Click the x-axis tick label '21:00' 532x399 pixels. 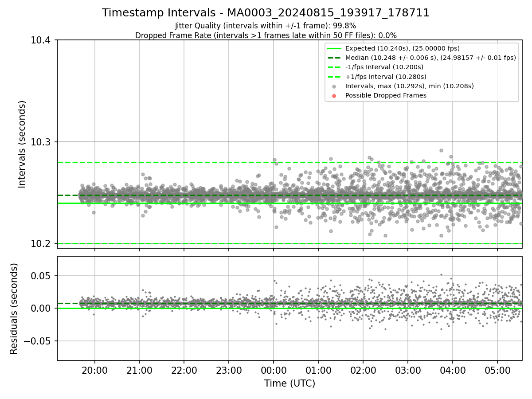[x=139, y=371]
